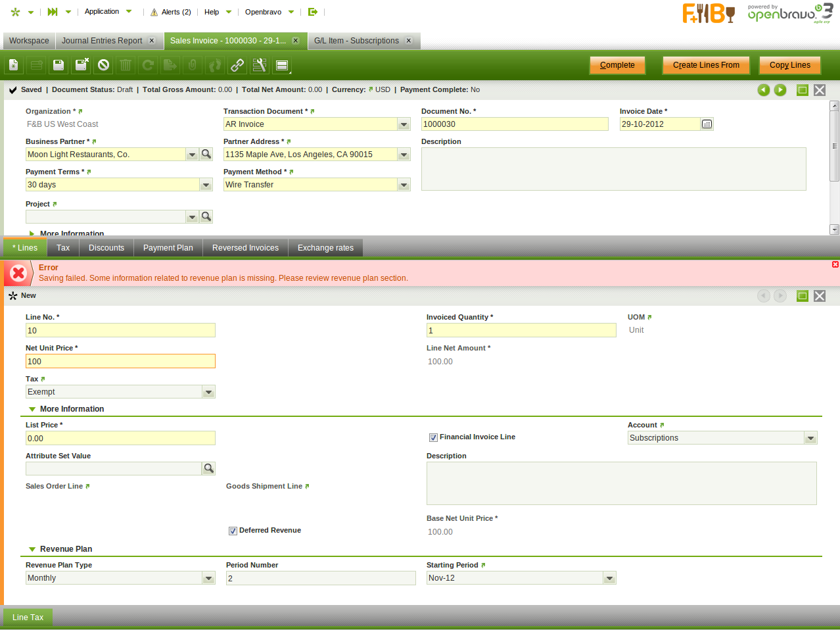
Task: Click the New Document toolbar icon
Action: [14, 65]
